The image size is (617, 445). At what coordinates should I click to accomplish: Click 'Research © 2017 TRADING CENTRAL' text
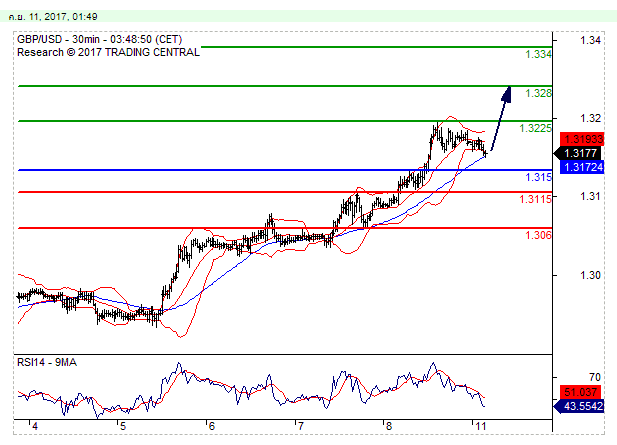108,52
